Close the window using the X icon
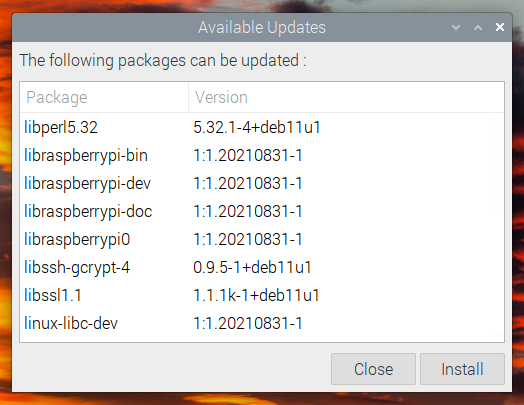 500,27
